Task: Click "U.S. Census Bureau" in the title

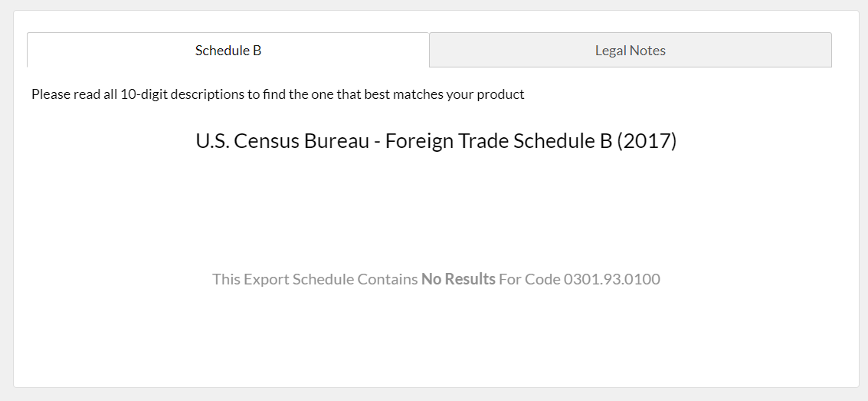Action: (x=283, y=141)
